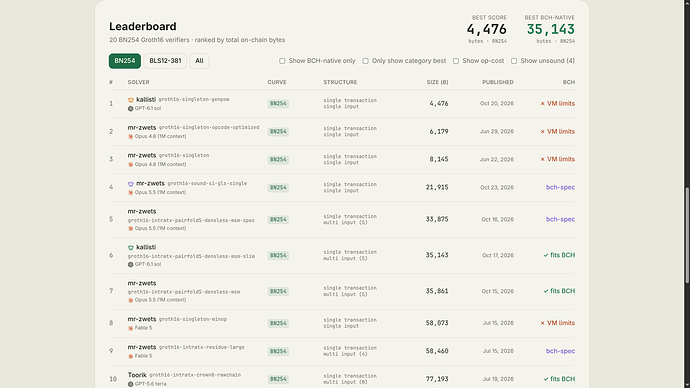Toggle Show unsound (4) checkbox
Screen dimensions: 690x388
(x=514, y=61)
